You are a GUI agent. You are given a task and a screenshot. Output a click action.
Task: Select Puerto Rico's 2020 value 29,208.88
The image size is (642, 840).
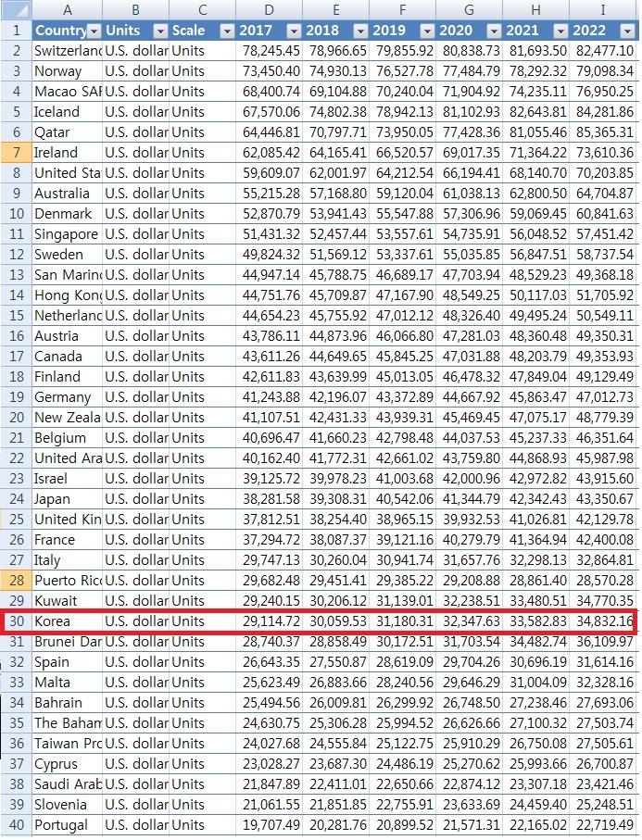(x=469, y=581)
